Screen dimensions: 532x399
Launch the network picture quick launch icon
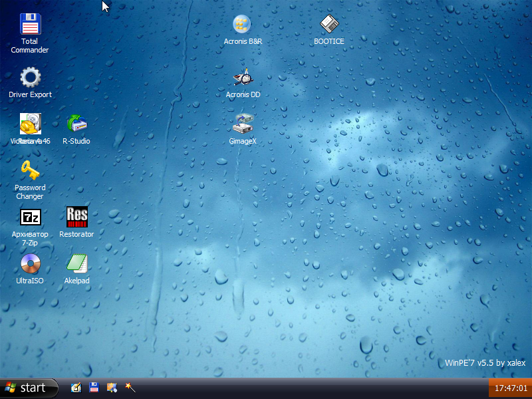112,388
